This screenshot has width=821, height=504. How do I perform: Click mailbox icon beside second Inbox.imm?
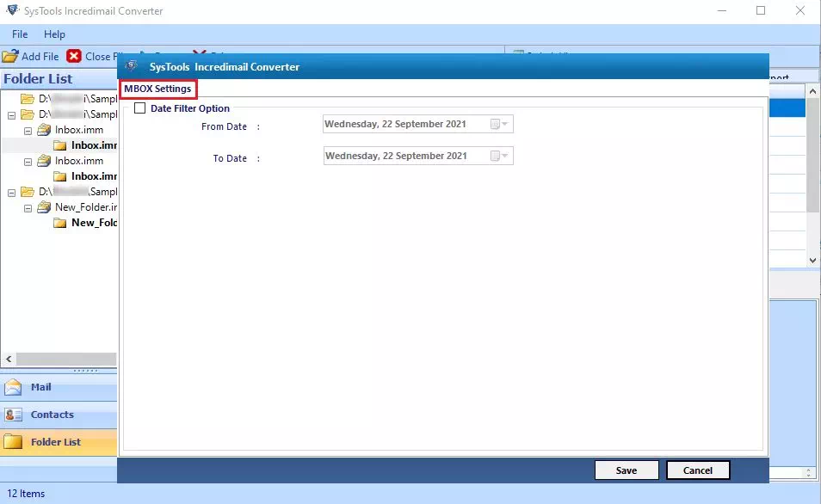click(x=44, y=161)
